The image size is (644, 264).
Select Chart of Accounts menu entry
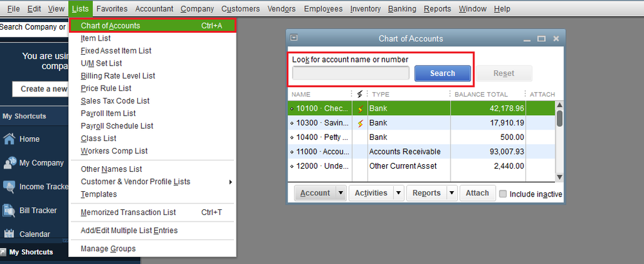(x=153, y=25)
